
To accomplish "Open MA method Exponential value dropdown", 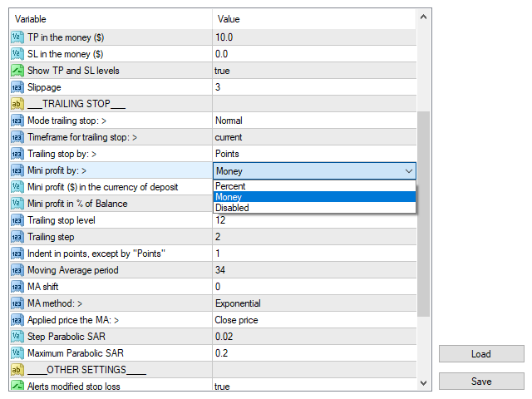I will pyautogui.click(x=314, y=303).
